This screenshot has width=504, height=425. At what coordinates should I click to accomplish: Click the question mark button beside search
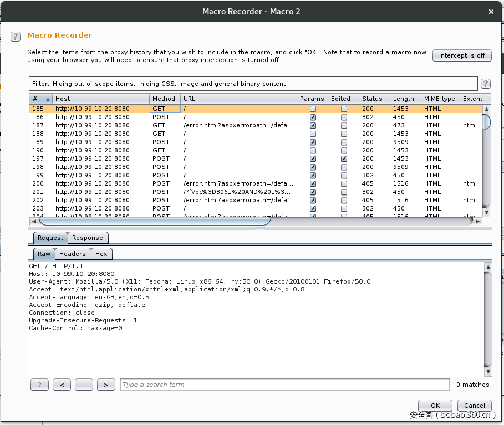coord(39,385)
